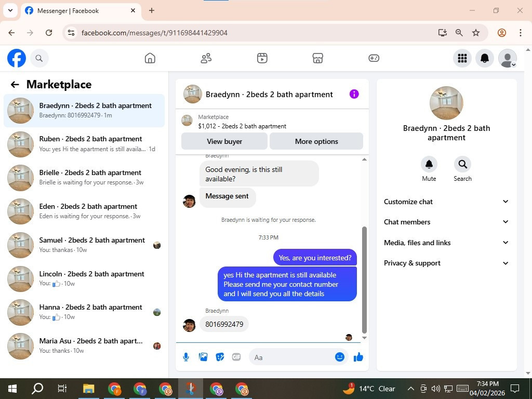Expand Customize chat section

tap(446, 202)
